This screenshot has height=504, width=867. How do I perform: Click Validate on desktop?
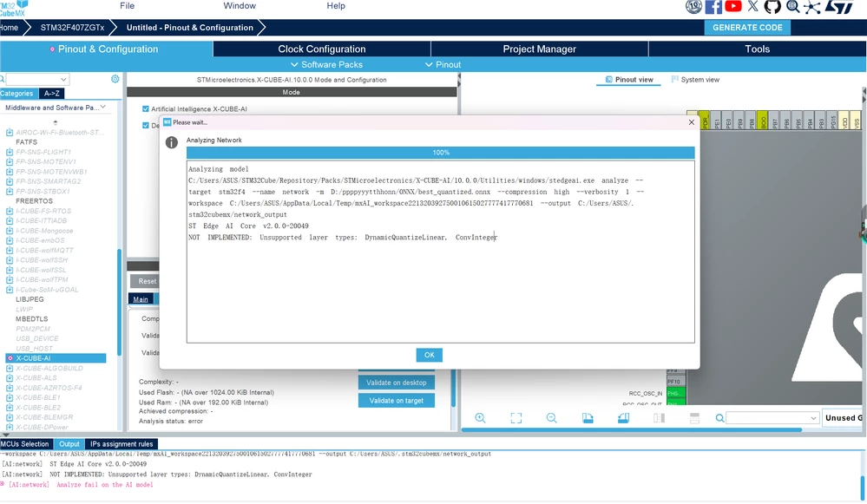(397, 383)
